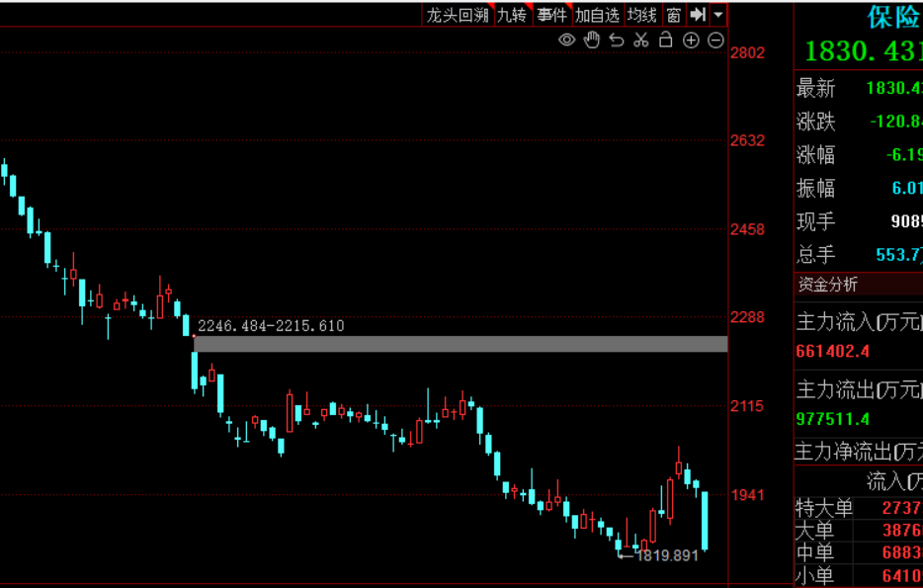Click the 现手 row label
923x588 pixels.
pos(816,221)
